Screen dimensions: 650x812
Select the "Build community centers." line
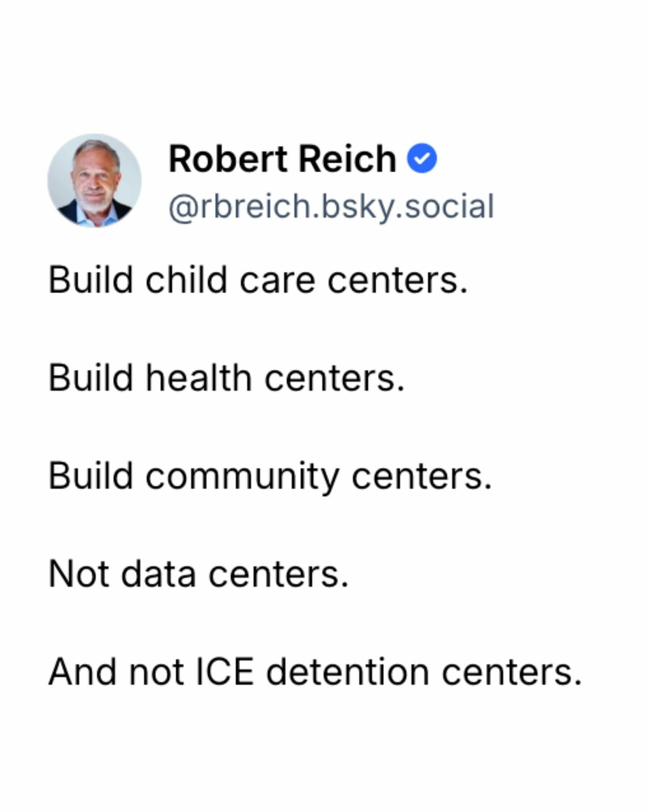[x=270, y=476]
